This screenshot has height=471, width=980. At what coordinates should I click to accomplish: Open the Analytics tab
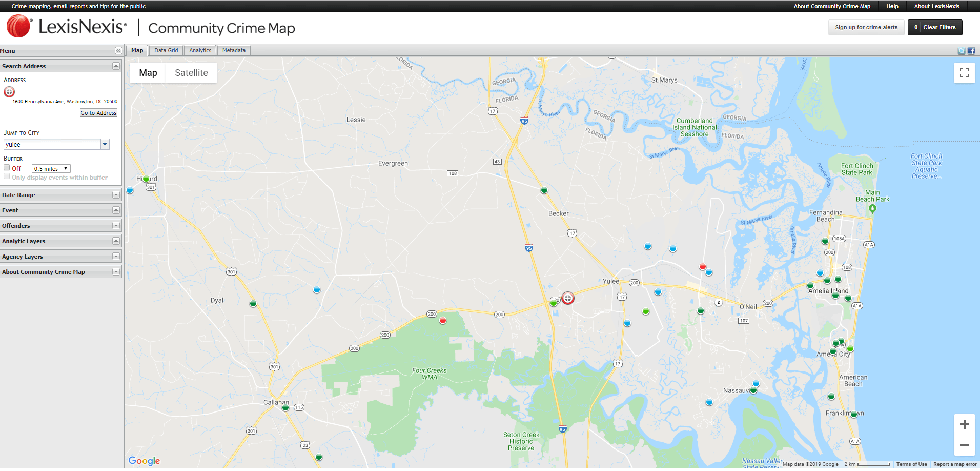tap(200, 50)
